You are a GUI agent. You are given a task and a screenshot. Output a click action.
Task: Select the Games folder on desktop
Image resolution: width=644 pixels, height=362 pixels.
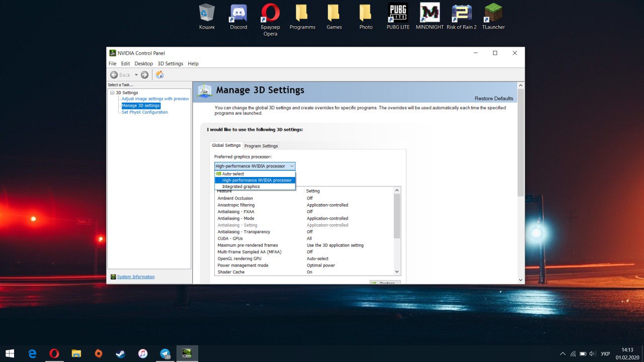(x=334, y=17)
